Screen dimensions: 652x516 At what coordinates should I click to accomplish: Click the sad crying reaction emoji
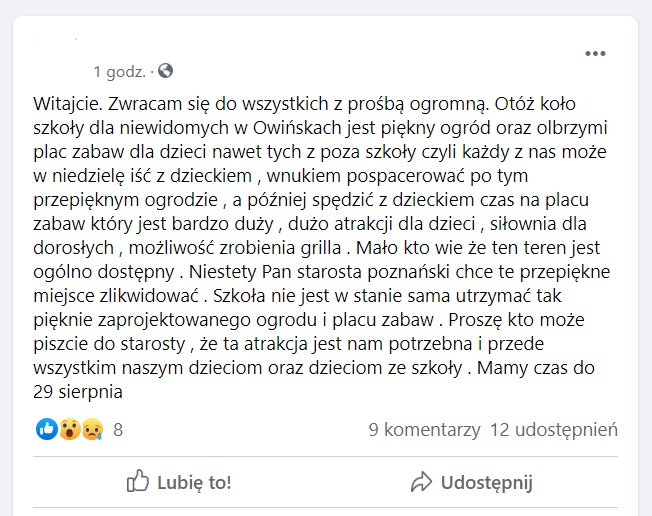point(92,429)
